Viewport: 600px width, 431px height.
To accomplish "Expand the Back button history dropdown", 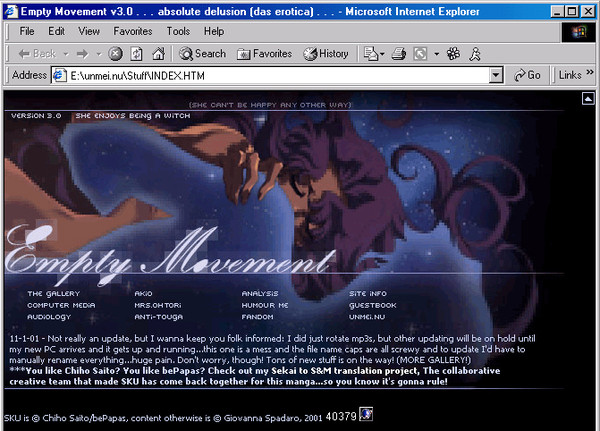I will (x=66, y=54).
